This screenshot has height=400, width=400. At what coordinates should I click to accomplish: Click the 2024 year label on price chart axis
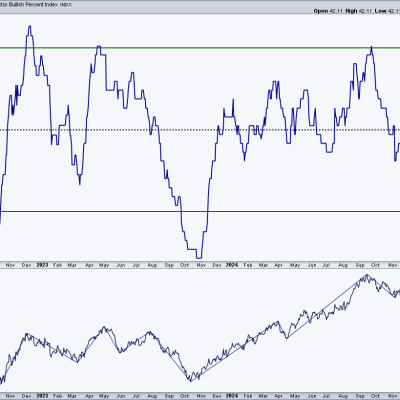click(x=232, y=396)
